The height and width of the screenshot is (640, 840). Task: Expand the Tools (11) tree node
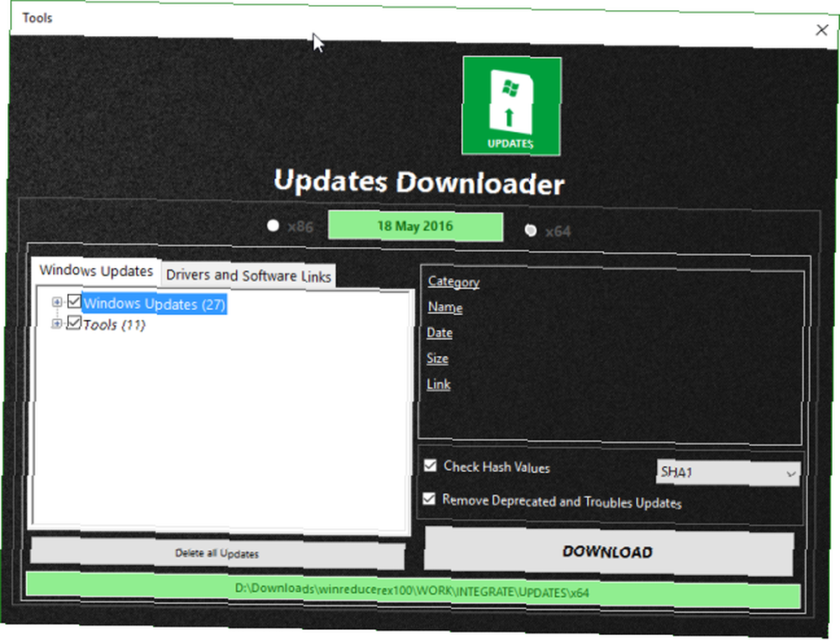point(55,323)
